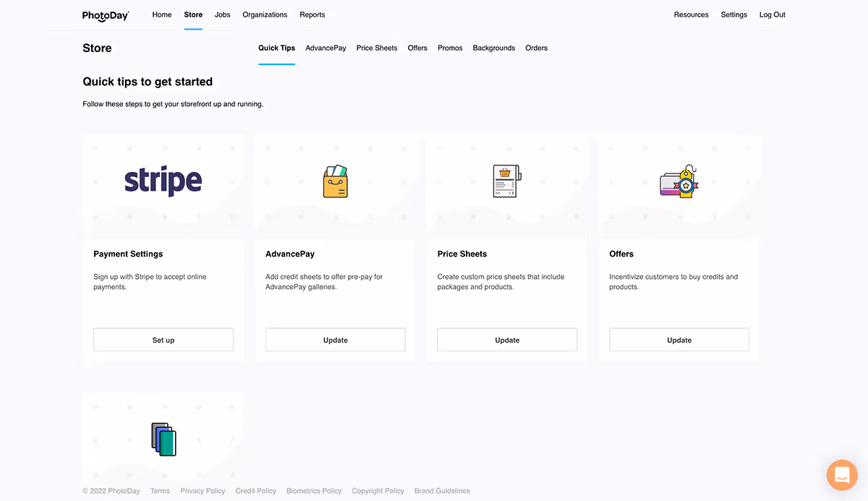Open the Credit Policy footer link
Image resolution: width=868 pixels, height=501 pixels.
point(256,491)
